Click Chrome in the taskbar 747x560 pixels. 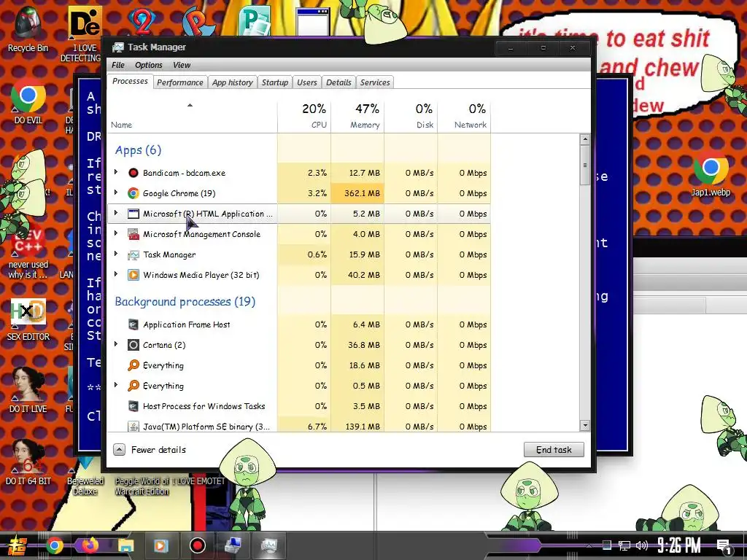click(54, 545)
